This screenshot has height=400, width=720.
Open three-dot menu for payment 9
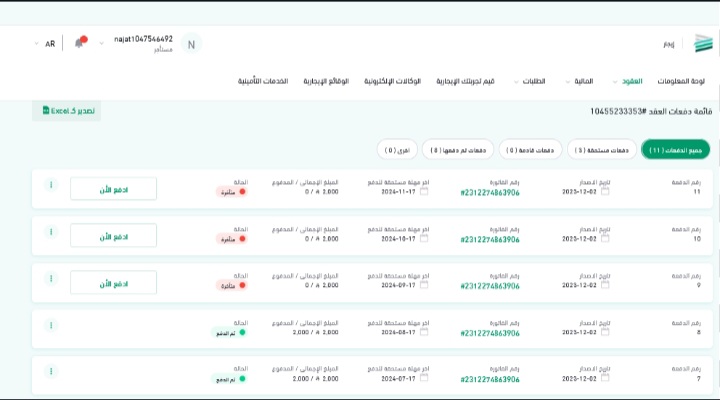pos(51,278)
